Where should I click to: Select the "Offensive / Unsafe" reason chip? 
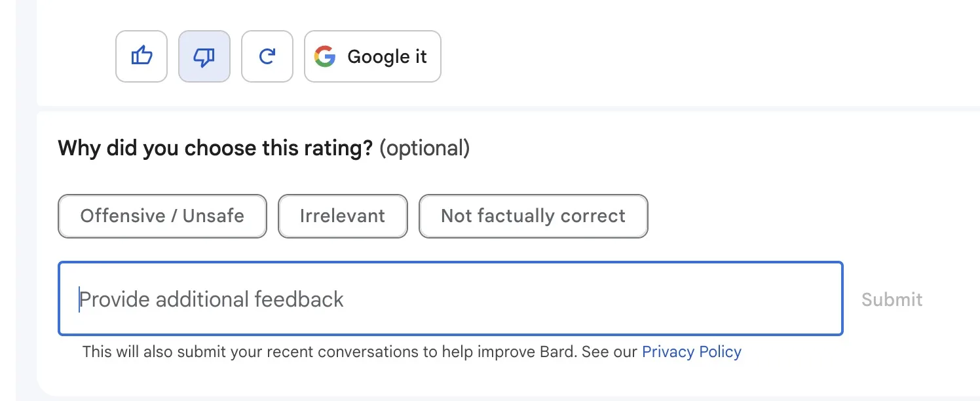coord(162,216)
